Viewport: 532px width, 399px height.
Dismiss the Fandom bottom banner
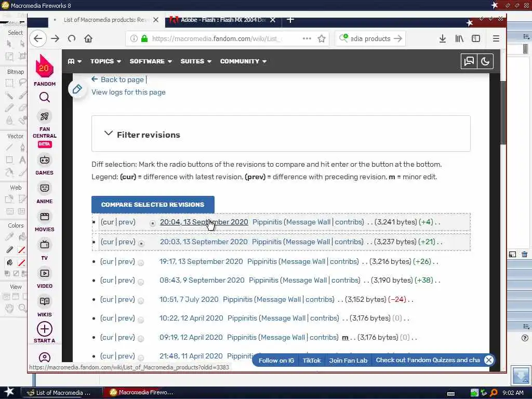click(488, 360)
